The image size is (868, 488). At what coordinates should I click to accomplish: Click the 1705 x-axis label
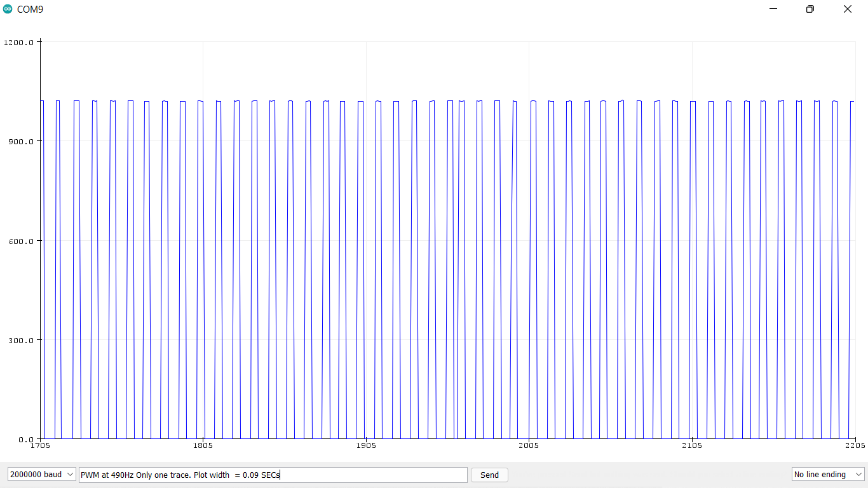click(40, 445)
